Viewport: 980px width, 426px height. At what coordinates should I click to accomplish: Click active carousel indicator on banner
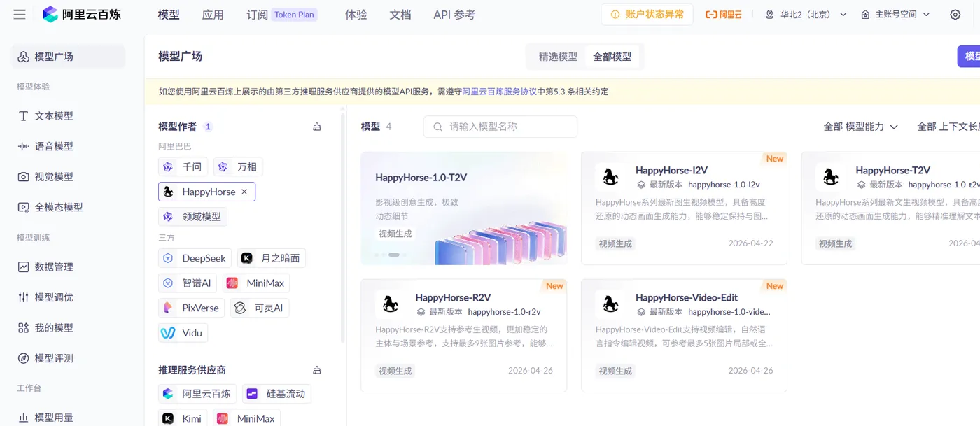pyautogui.click(x=394, y=255)
